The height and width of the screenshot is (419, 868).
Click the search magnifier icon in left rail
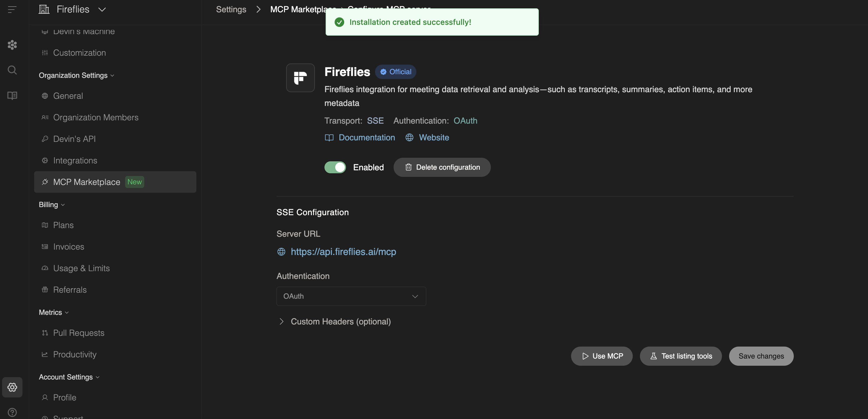(x=12, y=70)
